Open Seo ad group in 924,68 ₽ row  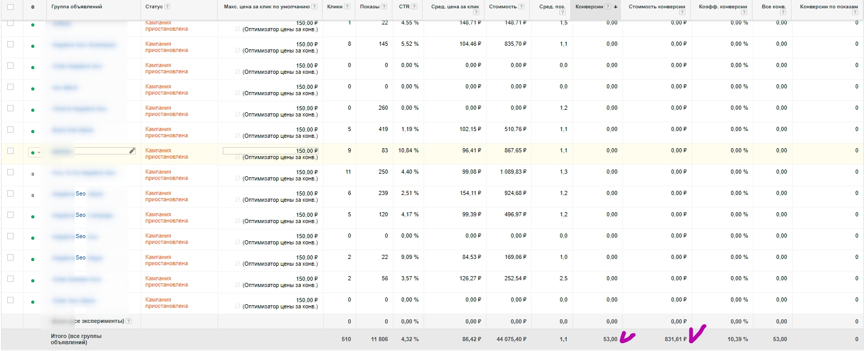81,193
